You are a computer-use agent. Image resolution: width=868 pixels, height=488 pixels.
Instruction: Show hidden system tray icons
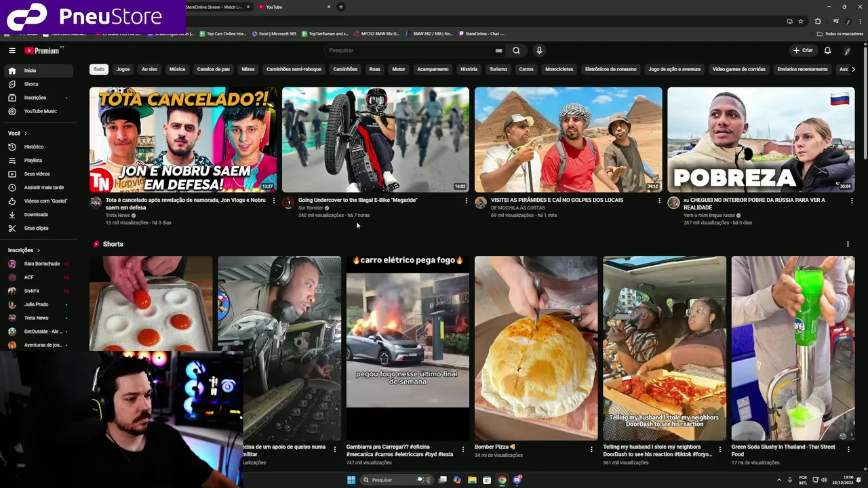(779, 480)
